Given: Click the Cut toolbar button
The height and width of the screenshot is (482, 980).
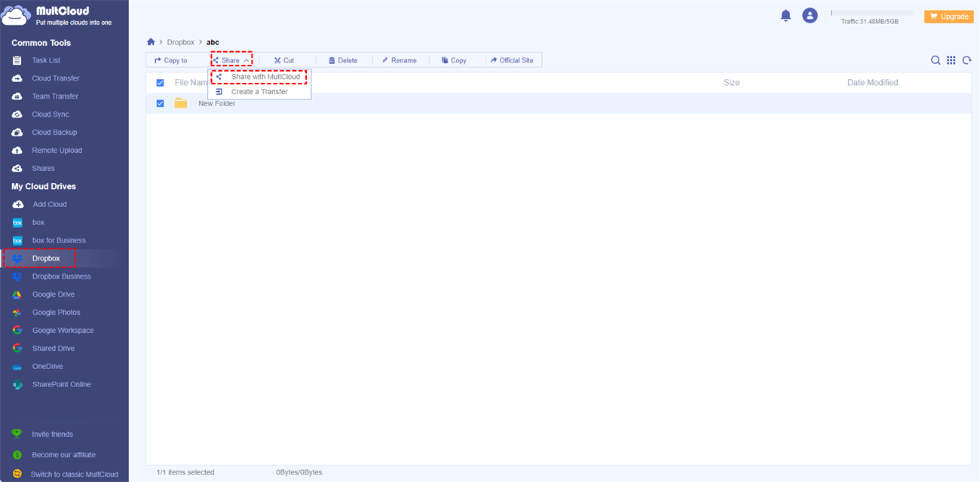Looking at the screenshot, I should [x=284, y=60].
